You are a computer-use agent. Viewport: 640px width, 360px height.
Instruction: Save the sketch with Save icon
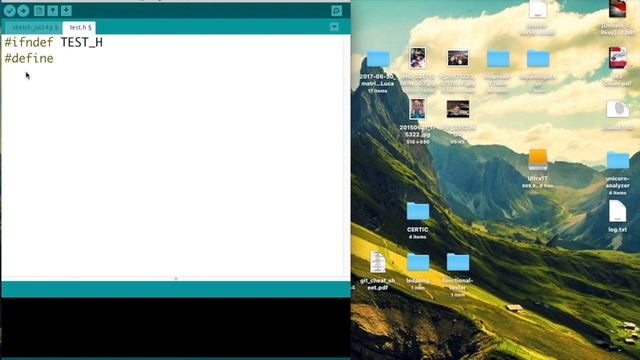pyautogui.click(x=66, y=11)
